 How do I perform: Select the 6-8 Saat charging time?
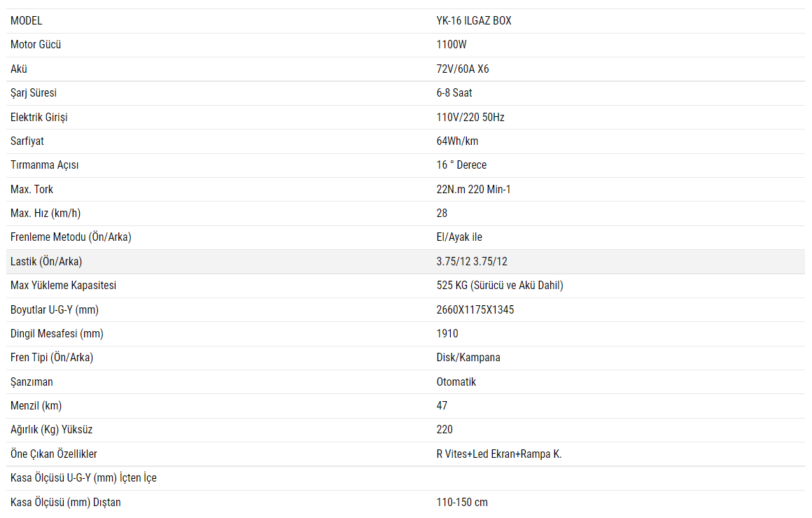click(454, 93)
